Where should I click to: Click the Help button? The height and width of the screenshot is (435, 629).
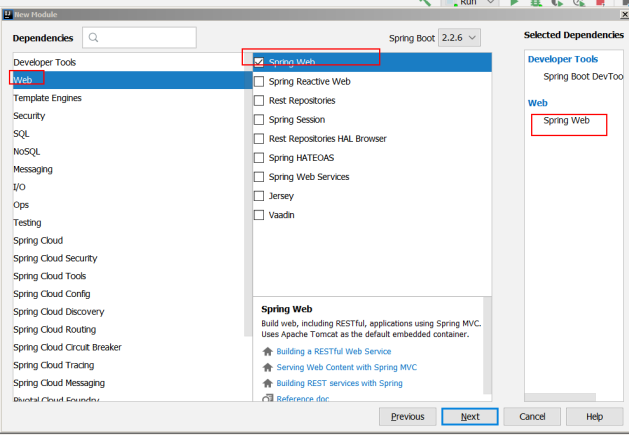pos(594,417)
